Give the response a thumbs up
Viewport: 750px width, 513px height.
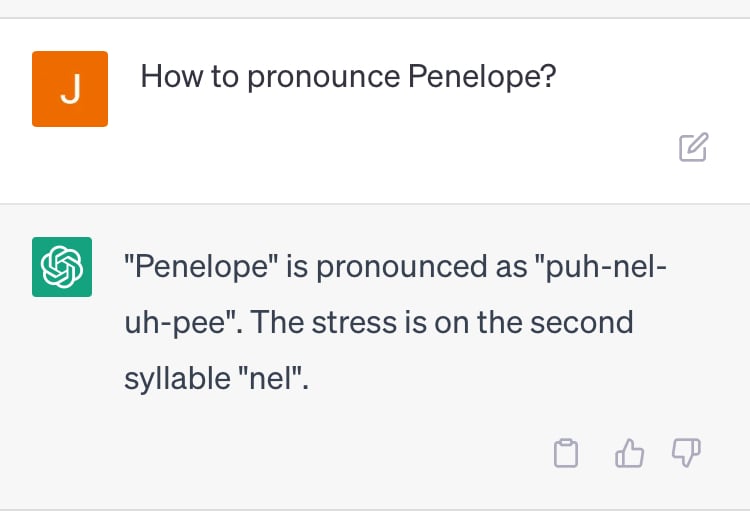pos(629,453)
